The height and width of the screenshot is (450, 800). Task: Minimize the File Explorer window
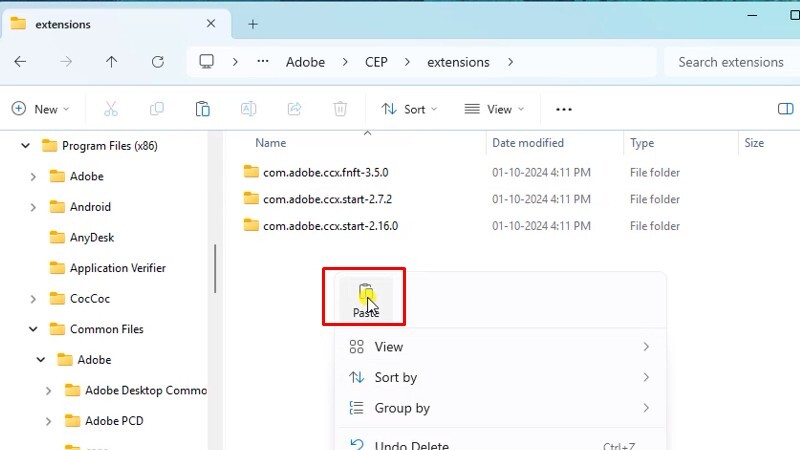pos(752,15)
